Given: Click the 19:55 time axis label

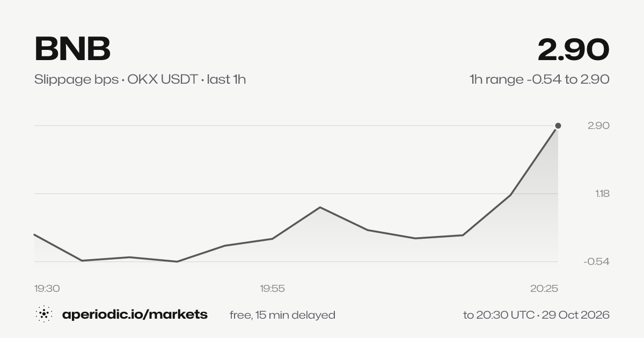Looking at the screenshot, I should pos(272,289).
